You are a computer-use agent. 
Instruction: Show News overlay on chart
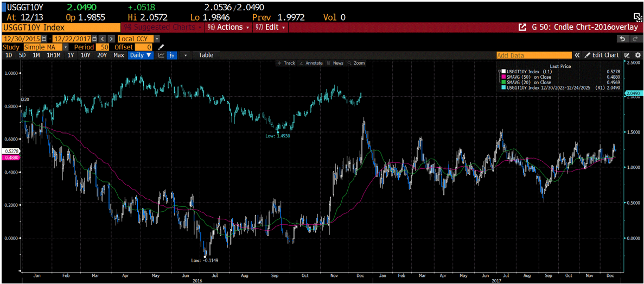click(335, 64)
